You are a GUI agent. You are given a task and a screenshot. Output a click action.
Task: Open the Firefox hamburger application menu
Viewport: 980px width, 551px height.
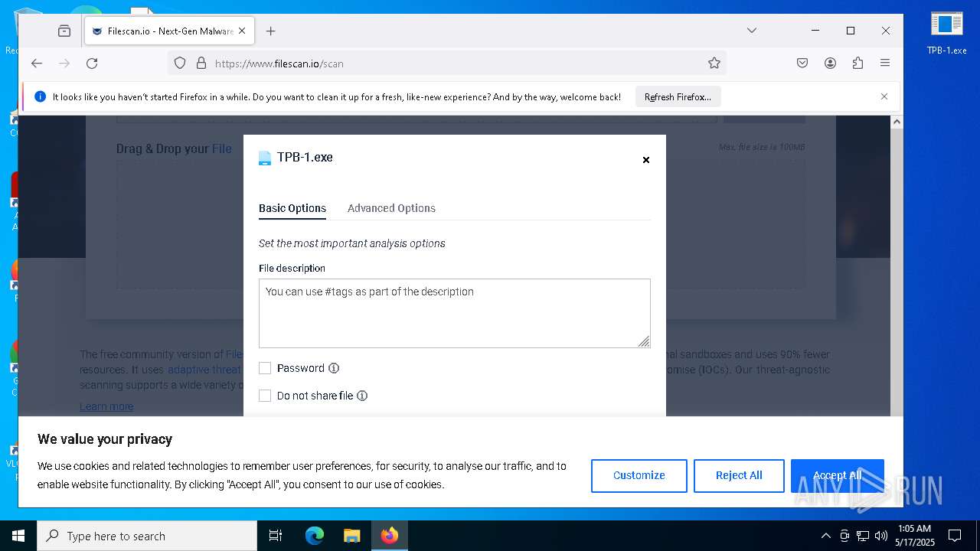[885, 64]
